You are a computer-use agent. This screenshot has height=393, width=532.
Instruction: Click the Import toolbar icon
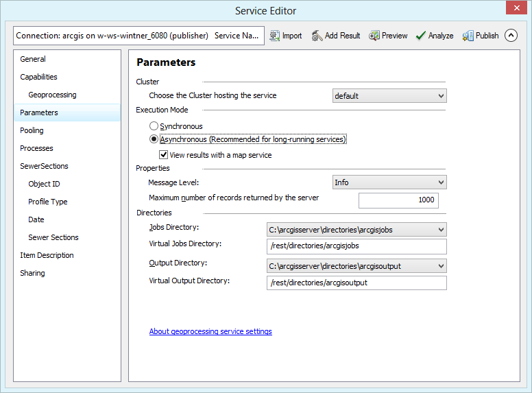point(274,36)
